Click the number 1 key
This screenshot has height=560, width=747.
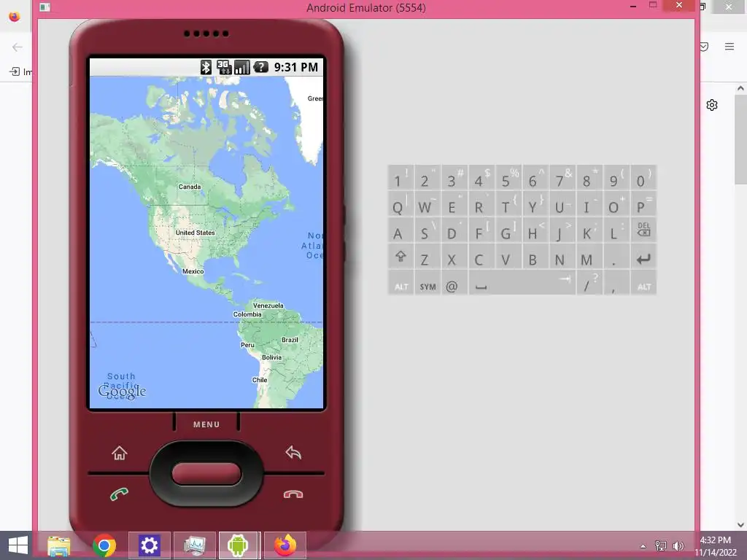tap(400, 178)
